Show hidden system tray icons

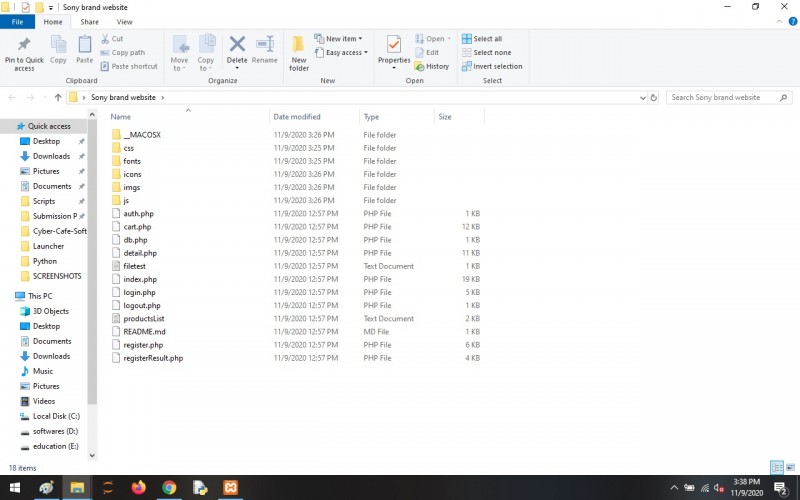pos(674,488)
